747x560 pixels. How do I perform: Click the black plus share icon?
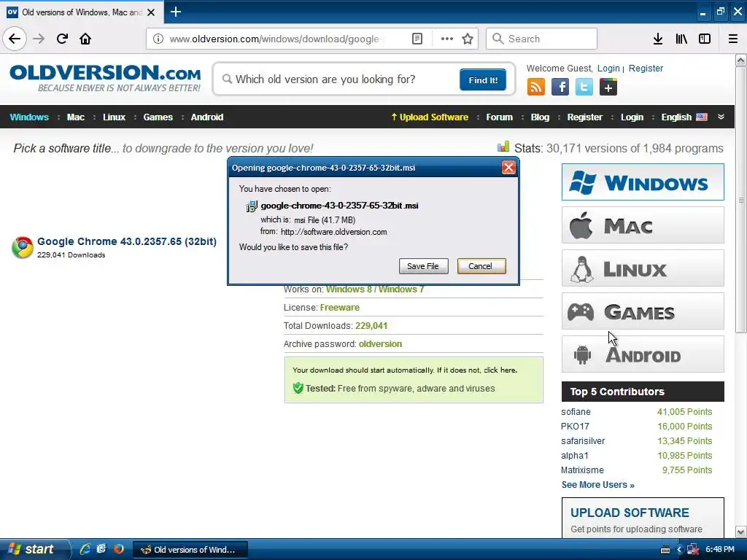608,87
